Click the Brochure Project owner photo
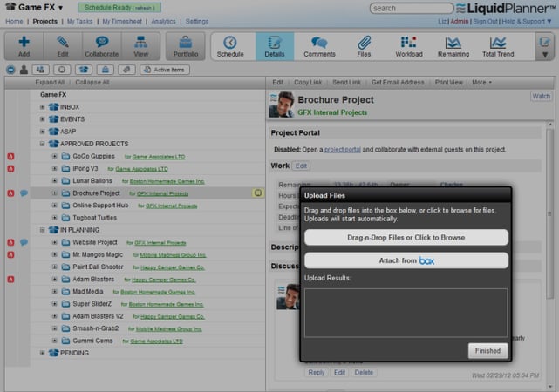Image resolution: width=559 pixels, height=392 pixels. (x=282, y=105)
